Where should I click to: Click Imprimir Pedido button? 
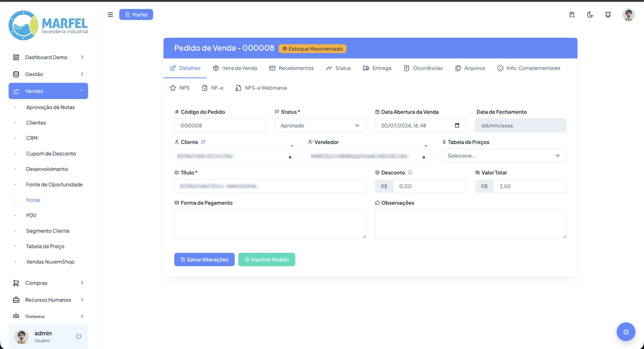click(267, 260)
